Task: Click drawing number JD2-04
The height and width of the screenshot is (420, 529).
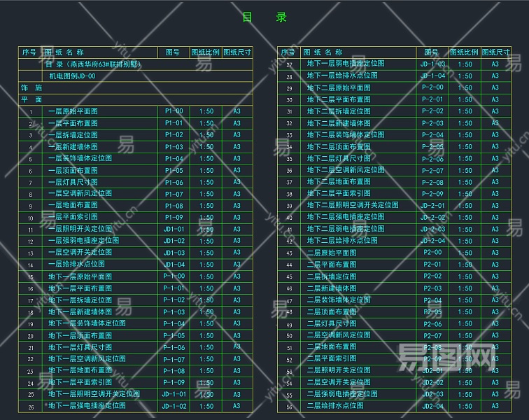Action: click(x=432, y=406)
